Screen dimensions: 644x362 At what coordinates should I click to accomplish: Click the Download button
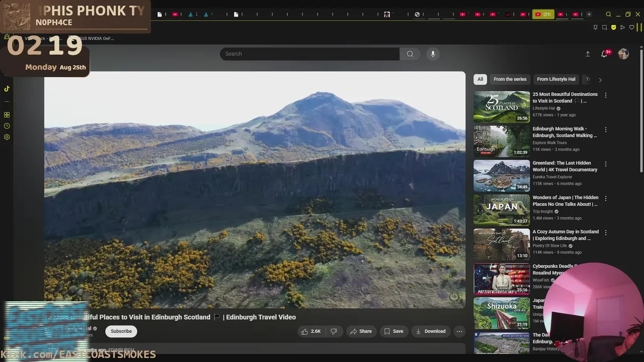tap(431, 331)
